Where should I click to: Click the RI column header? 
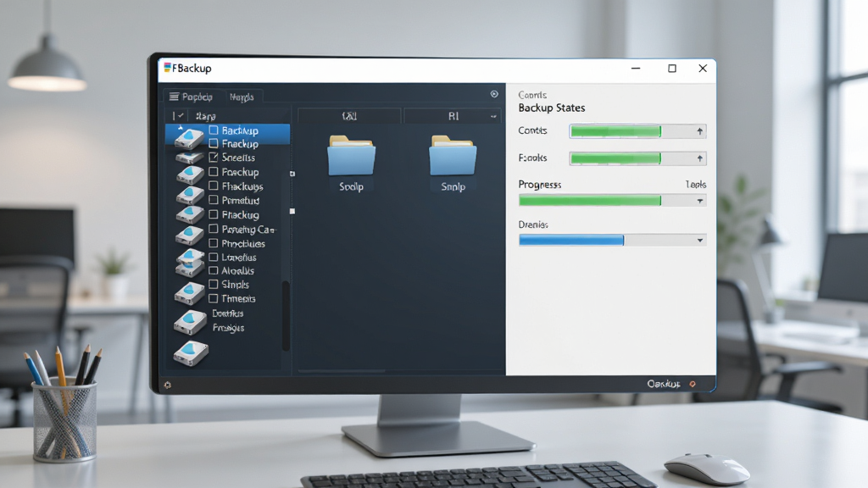(x=453, y=116)
